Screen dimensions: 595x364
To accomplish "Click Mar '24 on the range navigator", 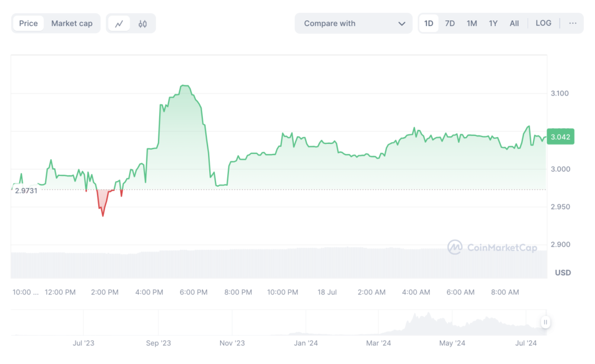I will point(379,343).
